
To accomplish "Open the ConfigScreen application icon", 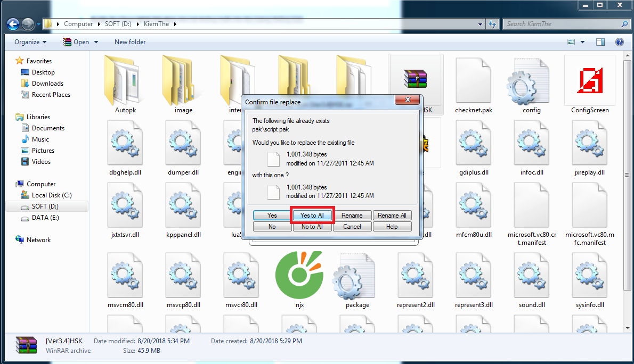I will click(x=589, y=81).
